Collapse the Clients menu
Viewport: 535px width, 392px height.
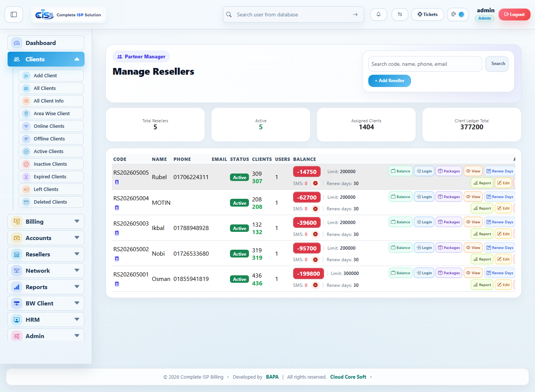click(46, 59)
